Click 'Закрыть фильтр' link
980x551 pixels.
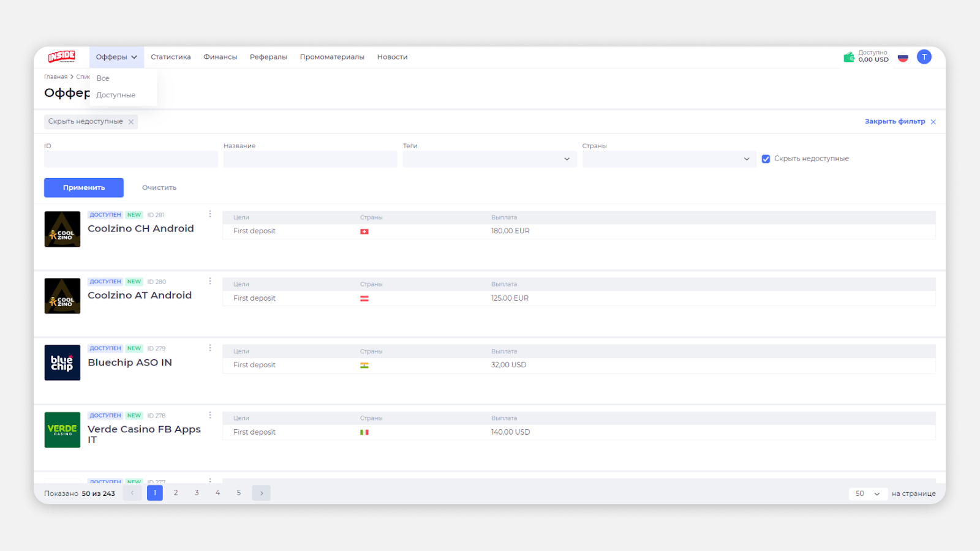point(895,121)
